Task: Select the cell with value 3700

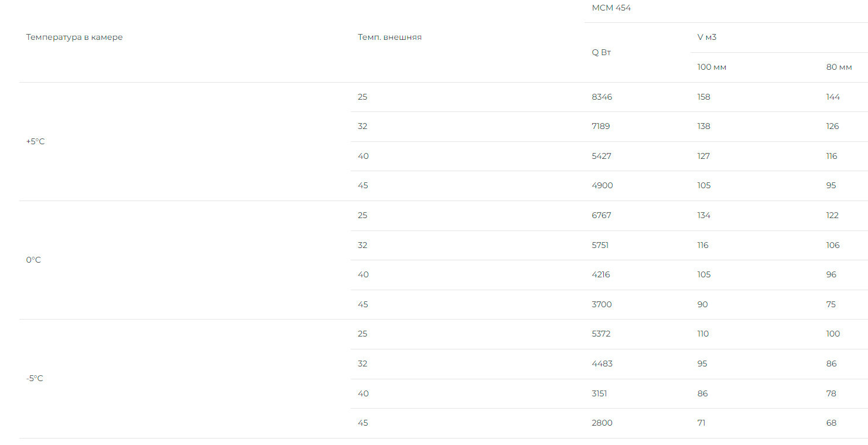Action: (602, 304)
